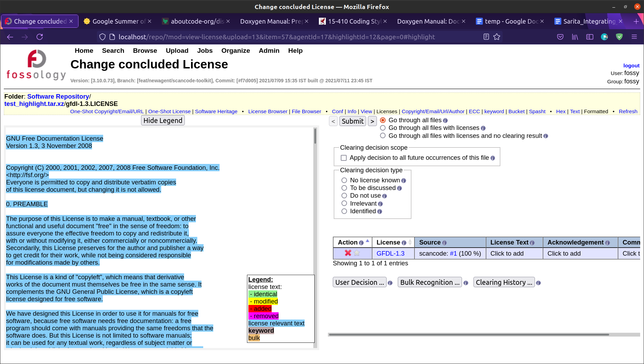Screen dimensions: 644x364
Task: Expand the User Decision section
Action: pyautogui.click(x=360, y=282)
